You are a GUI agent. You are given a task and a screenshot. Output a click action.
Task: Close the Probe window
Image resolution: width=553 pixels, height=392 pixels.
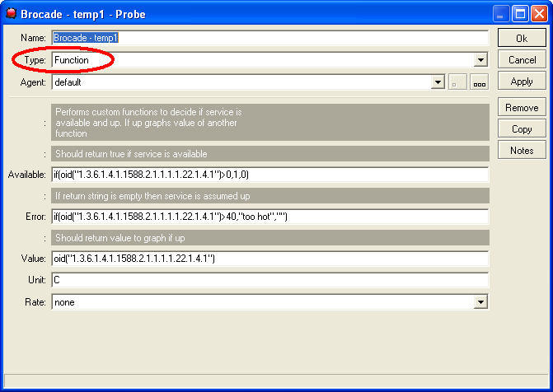tap(539, 14)
